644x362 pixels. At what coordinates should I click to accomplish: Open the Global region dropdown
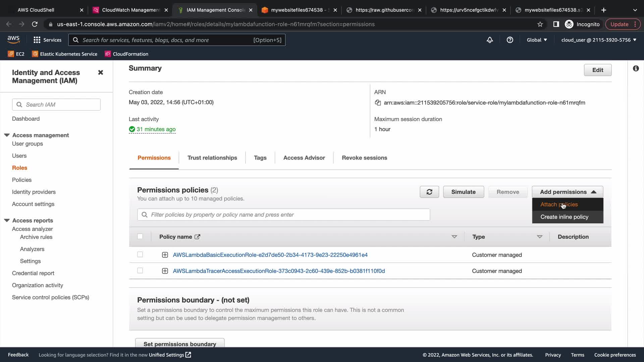(x=537, y=40)
